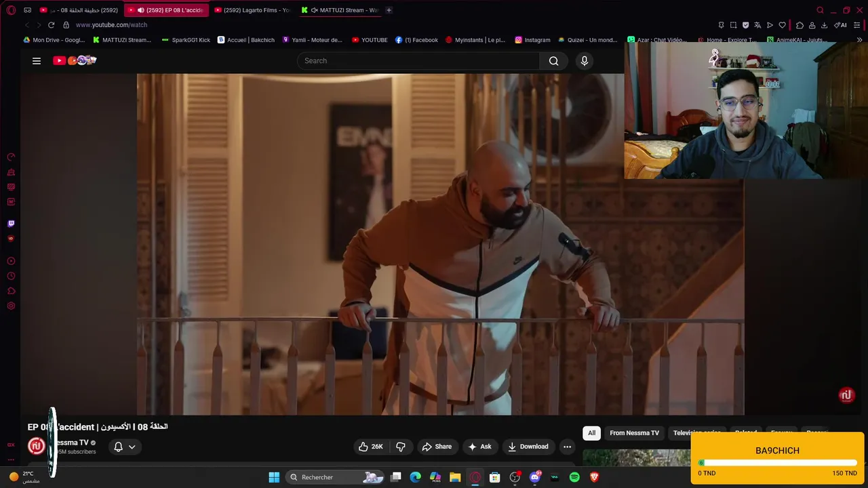868x488 pixels.
Task: Open the translate page icon
Action: (x=757, y=25)
